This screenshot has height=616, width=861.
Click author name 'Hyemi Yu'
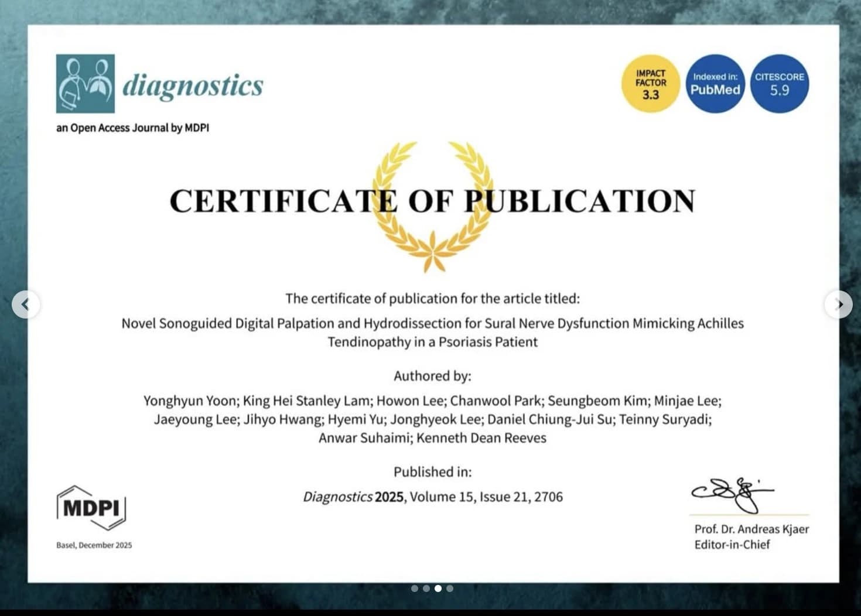pyautogui.click(x=355, y=420)
